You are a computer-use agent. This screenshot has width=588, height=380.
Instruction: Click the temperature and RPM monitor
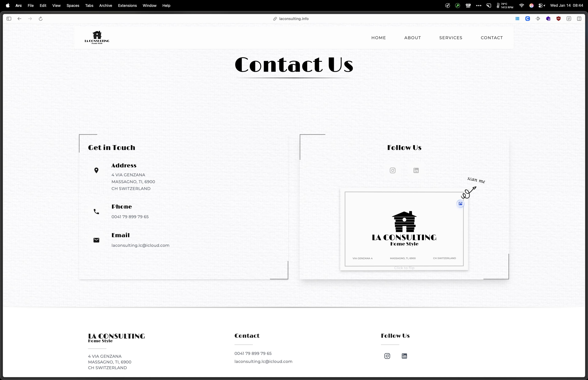click(505, 5)
